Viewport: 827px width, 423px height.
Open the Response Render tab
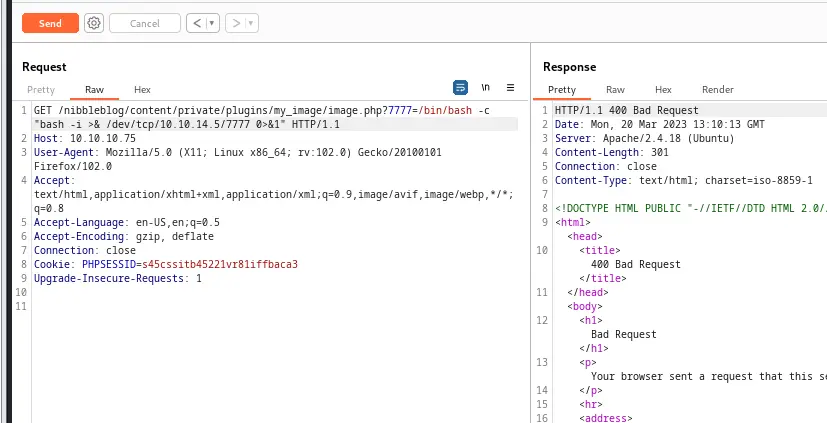pos(718,90)
